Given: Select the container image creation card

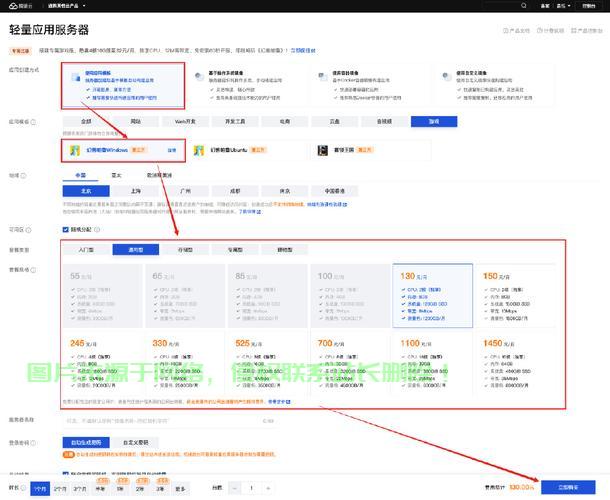Looking at the screenshot, I should tap(370, 86).
